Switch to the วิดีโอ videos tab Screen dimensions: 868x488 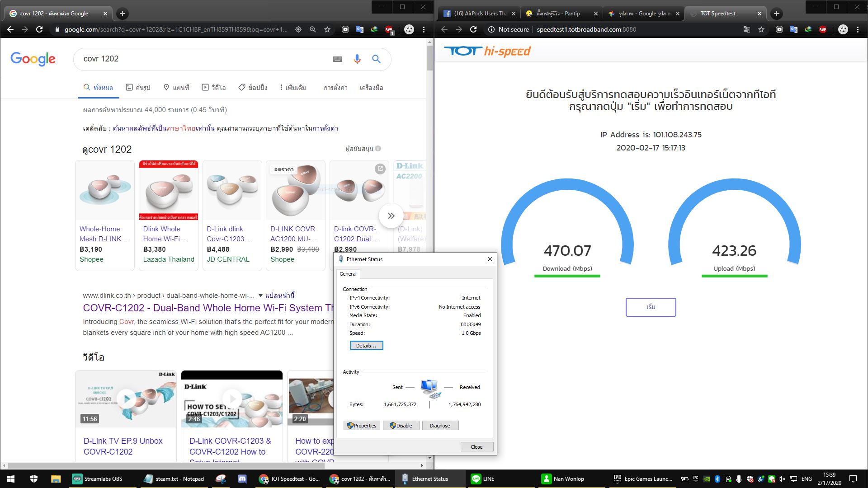(213, 88)
